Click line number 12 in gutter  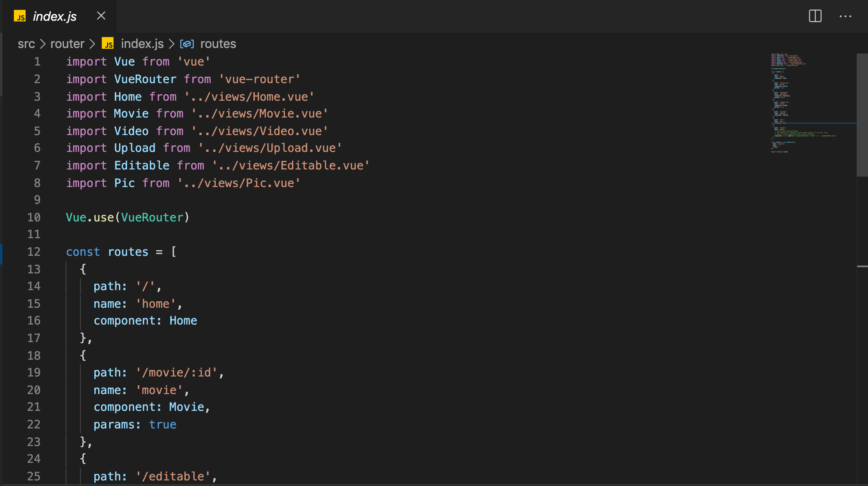[34, 252]
